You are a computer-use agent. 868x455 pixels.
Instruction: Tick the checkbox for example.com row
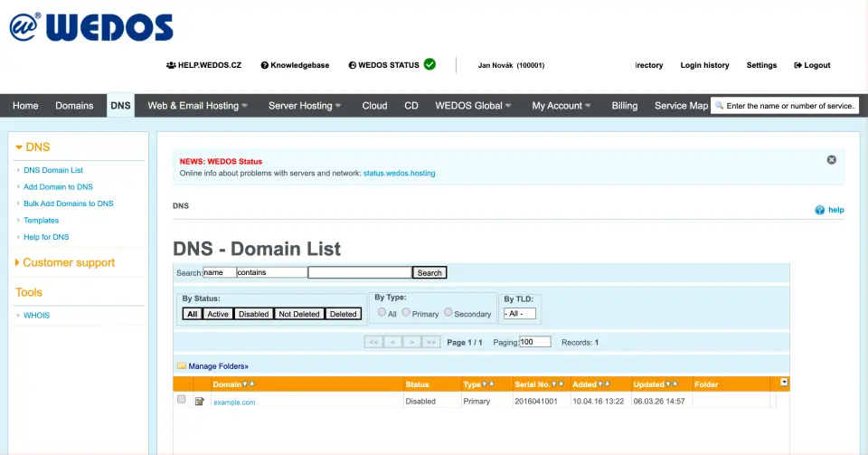click(182, 400)
